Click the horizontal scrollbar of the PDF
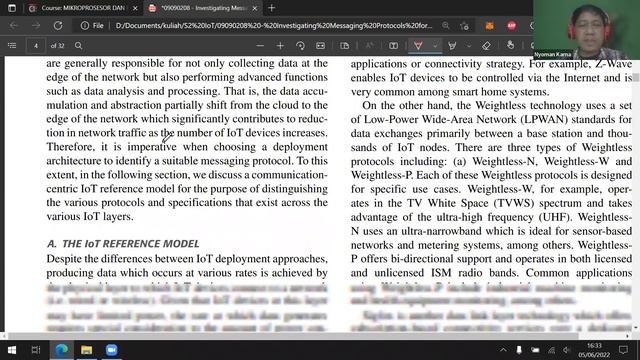Screen dimensions: 640x360 (293, 336)
